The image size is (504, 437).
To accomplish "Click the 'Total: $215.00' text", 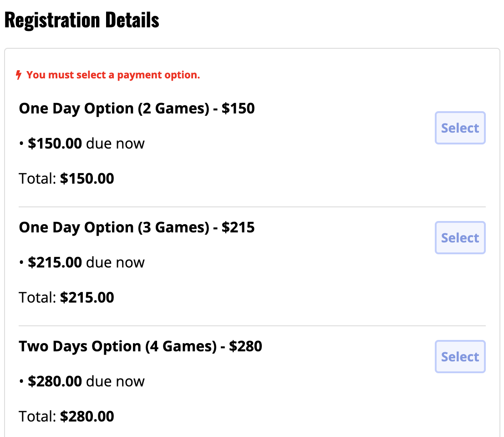I will point(66,298).
